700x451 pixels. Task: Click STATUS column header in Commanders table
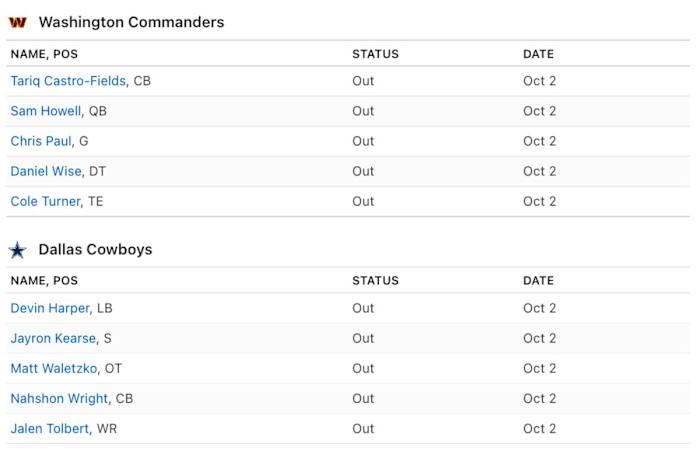pos(375,54)
